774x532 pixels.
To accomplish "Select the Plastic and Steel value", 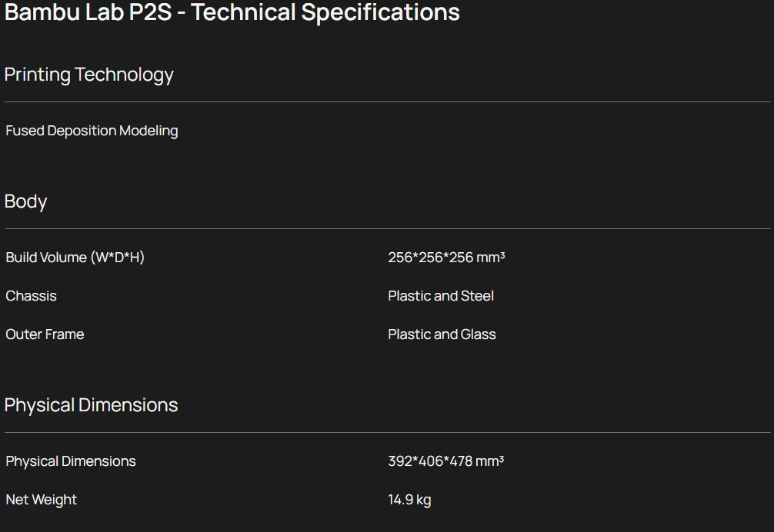I will [441, 296].
